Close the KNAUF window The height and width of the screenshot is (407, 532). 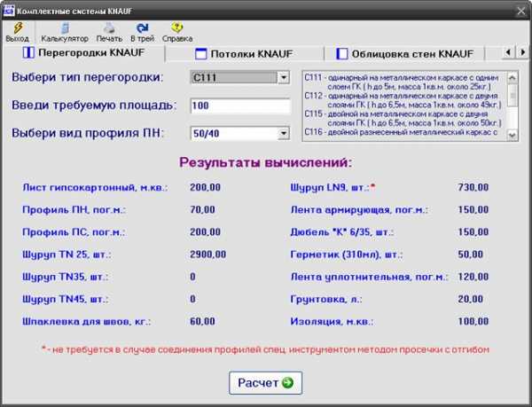pos(520,12)
